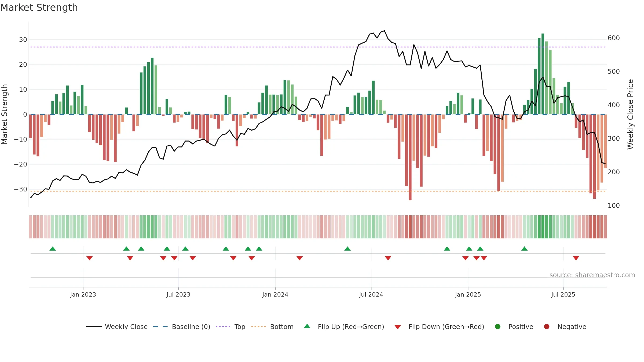Click the Jan 2024 x-axis label

(x=275, y=294)
